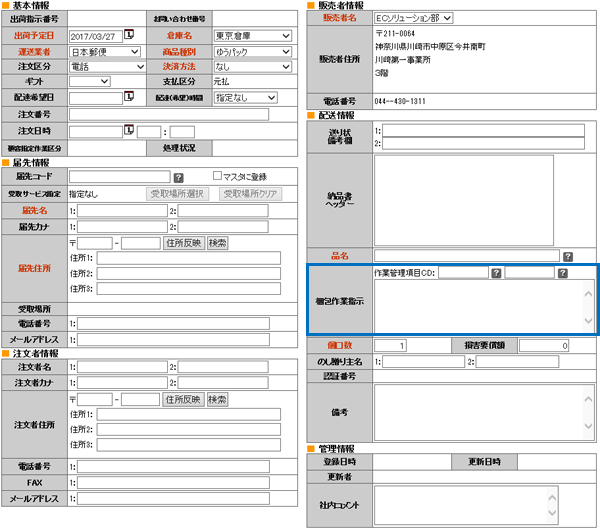Viewport: 600px width, 531px height.
Task: Toggle the マスタに登録 checkbox
Action: click(x=217, y=176)
